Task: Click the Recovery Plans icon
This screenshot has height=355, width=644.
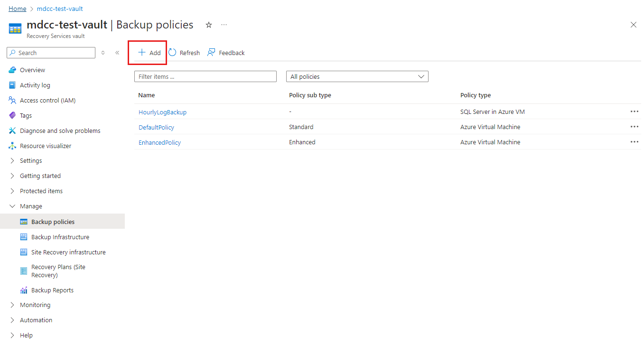Action: click(x=24, y=271)
